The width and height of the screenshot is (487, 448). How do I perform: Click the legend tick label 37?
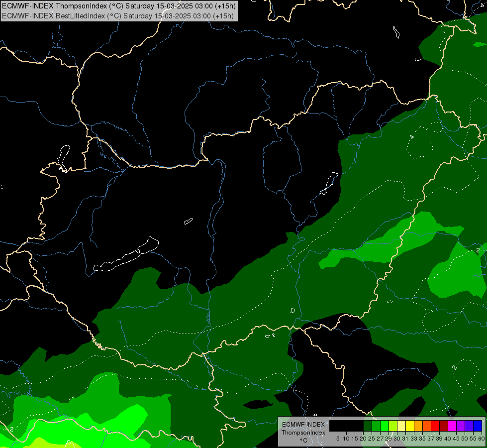pyautogui.click(x=430, y=439)
